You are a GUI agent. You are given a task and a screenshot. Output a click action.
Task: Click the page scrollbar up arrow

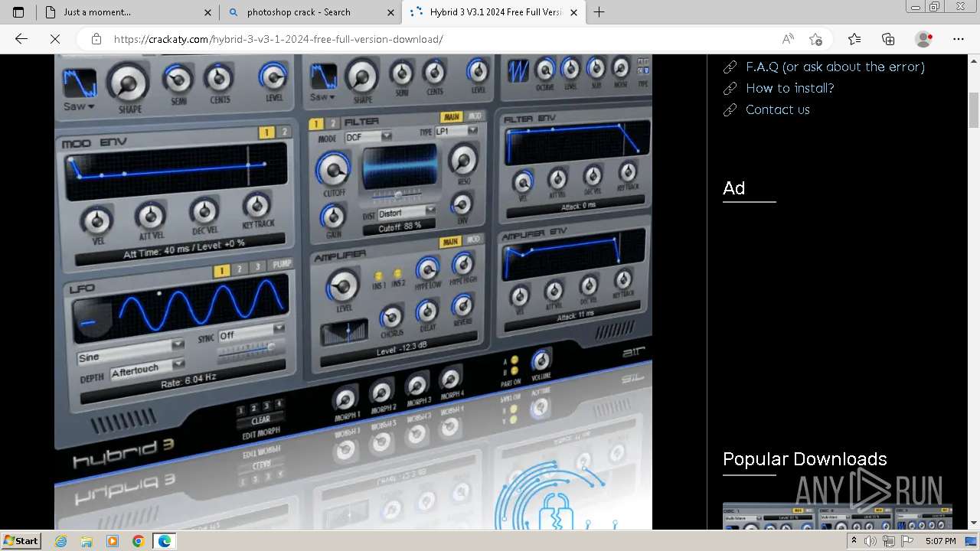[x=974, y=60]
